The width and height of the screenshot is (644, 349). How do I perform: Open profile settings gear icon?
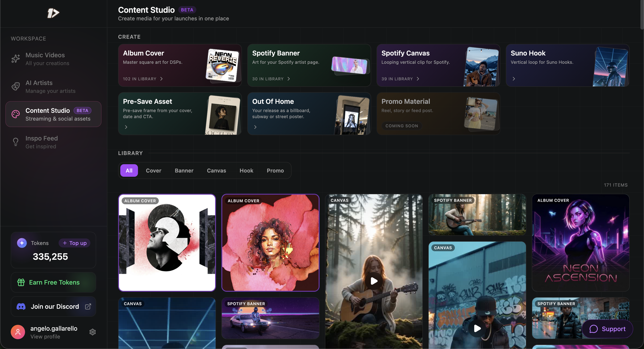(93, 332)
